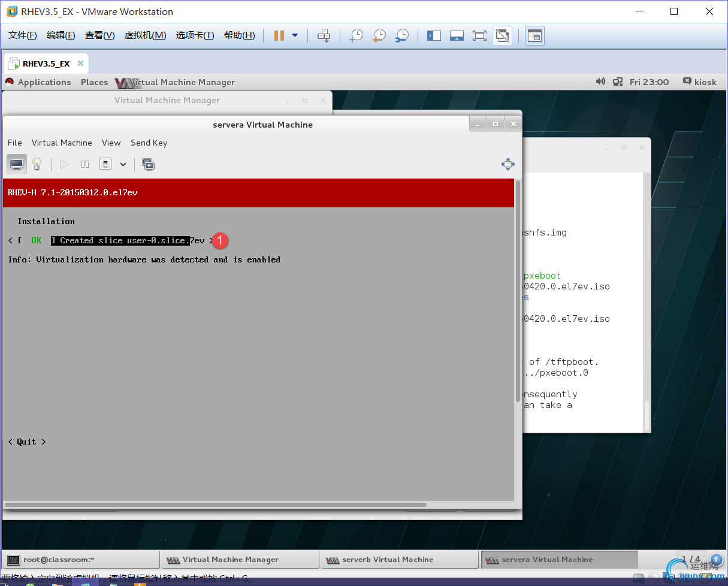The height and width of the screenshot is (586, 728).
Task: Expand the shutdown options dropdown arrow
Action: [x=123, y=164]
